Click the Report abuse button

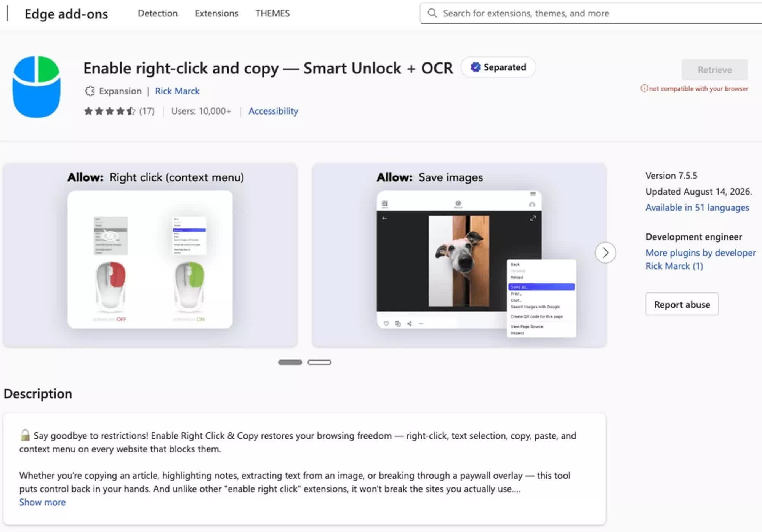[x=682, y=304]
